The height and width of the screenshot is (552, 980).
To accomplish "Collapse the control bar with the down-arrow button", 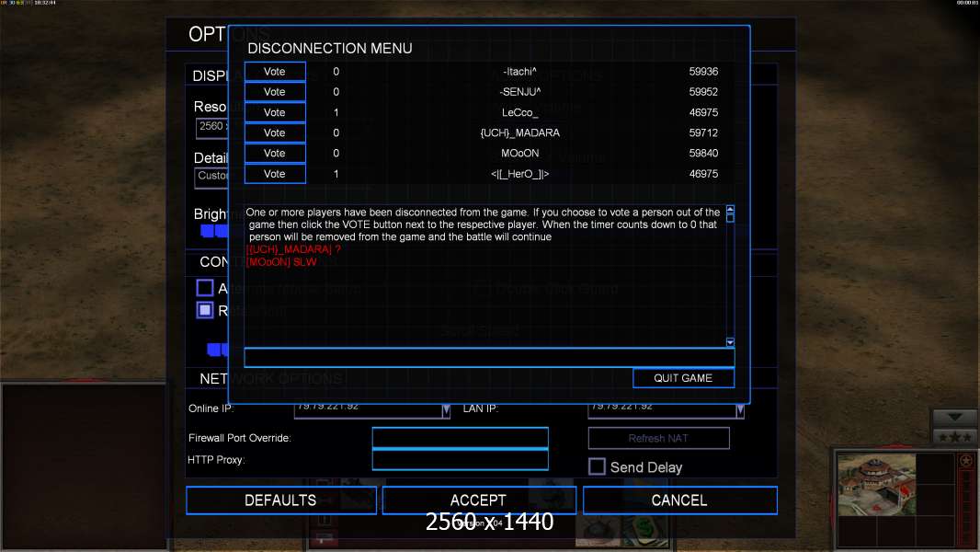I will tap(955, 418).
